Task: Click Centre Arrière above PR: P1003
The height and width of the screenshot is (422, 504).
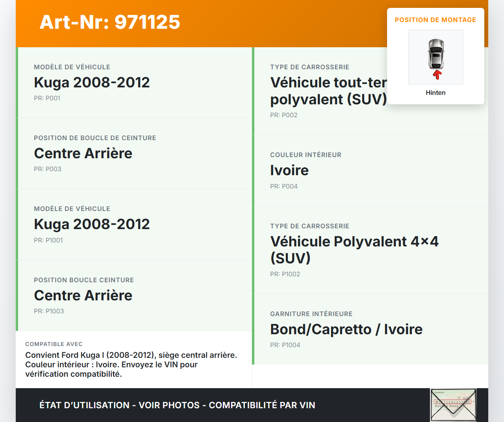Action: point(83,295)
